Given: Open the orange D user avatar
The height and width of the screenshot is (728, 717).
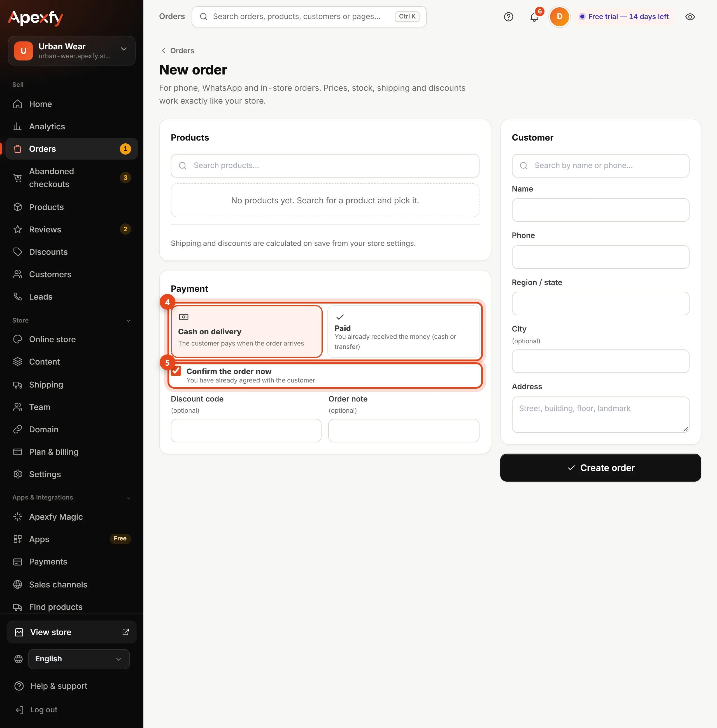Looking at the screenshot, I should [x=559, y=17].
